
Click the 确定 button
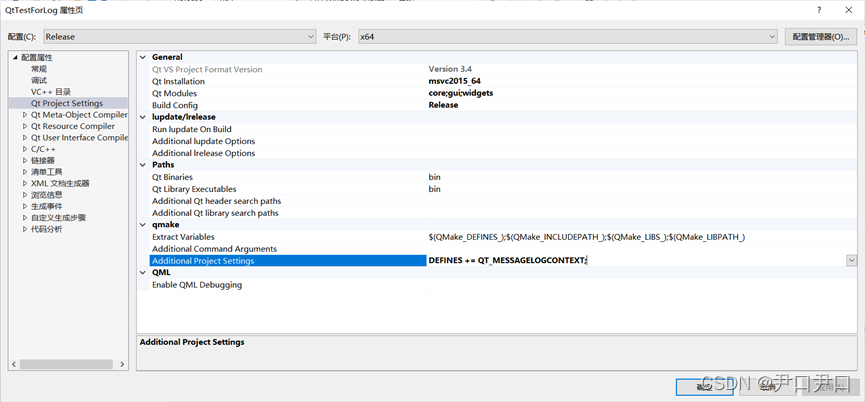pos(704,387)
